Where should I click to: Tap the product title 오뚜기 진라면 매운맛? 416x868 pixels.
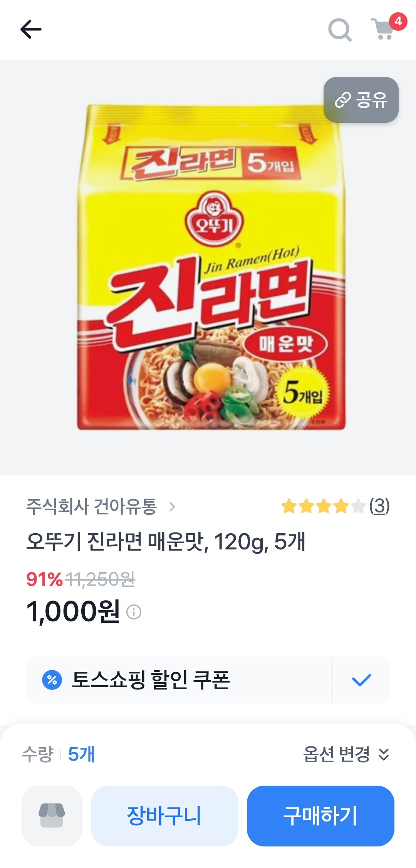click(166, 542)
